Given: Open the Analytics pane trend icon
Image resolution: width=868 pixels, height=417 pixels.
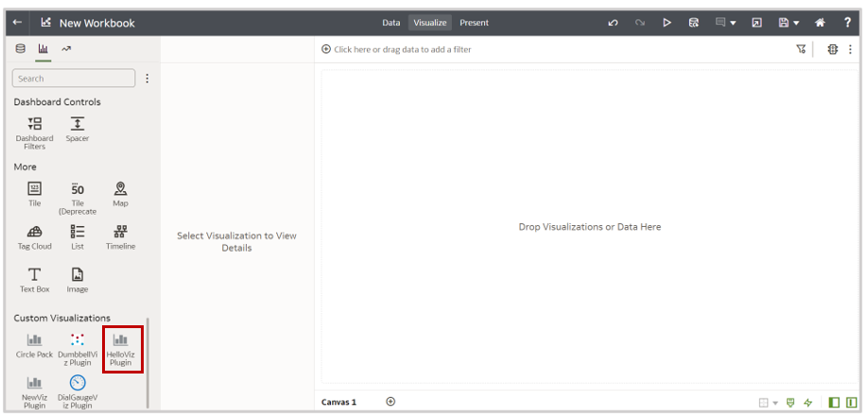Looking at the screenshot, I should coord(66,49).
